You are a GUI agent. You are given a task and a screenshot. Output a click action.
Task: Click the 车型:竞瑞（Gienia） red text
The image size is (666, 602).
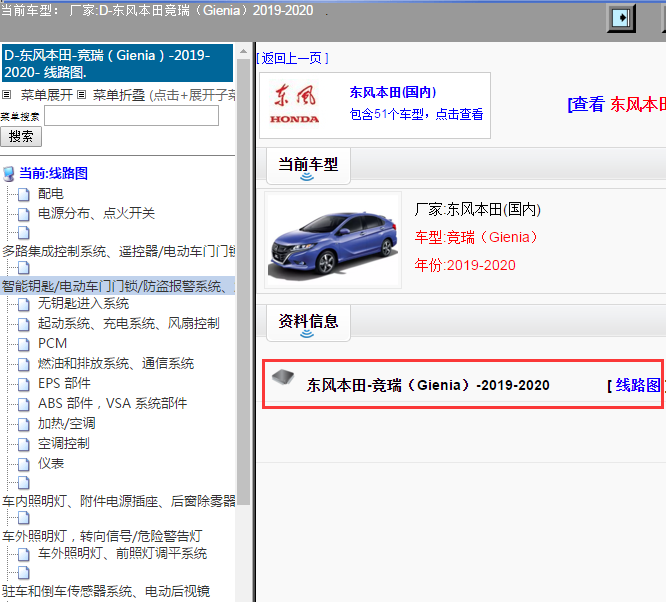coord(476,237)
